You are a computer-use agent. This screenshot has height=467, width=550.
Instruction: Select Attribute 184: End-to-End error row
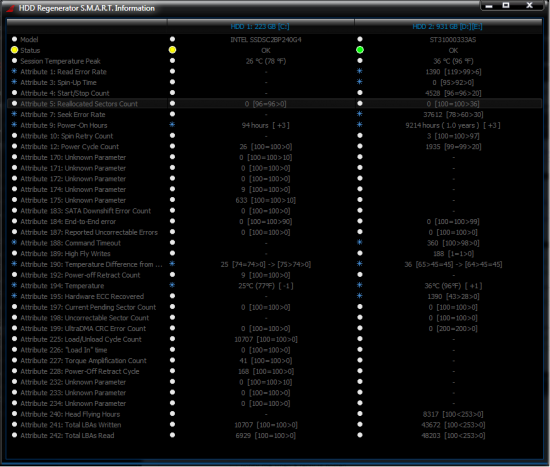(68, 222)
